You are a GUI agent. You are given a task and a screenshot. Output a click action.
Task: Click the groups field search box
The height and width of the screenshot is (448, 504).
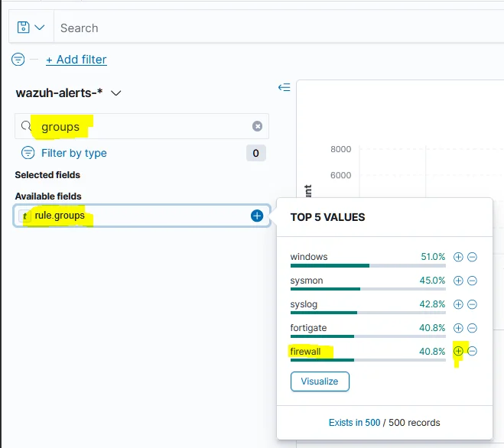click(x=141, y=126)
